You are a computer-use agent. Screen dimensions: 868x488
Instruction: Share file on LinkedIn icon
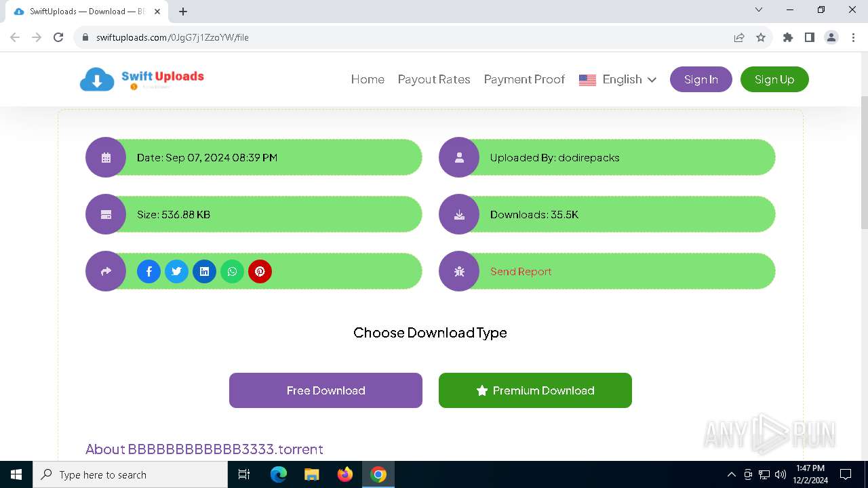pyautogui.click(x=204, y=272)
